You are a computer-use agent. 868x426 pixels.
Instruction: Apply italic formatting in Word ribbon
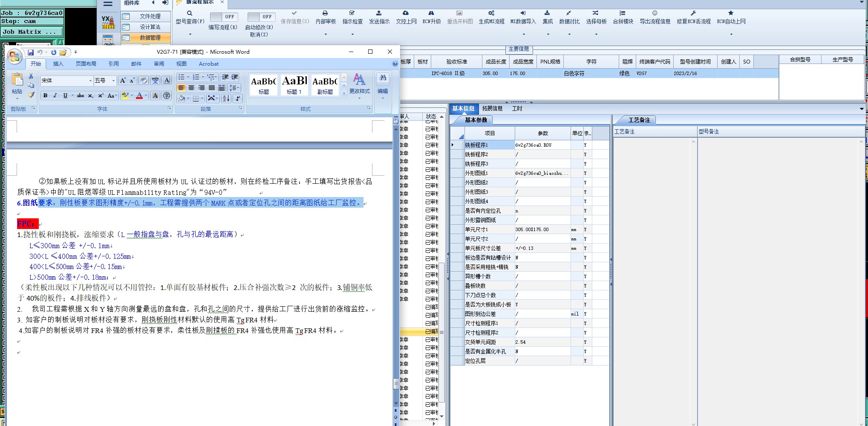(55, 96)
